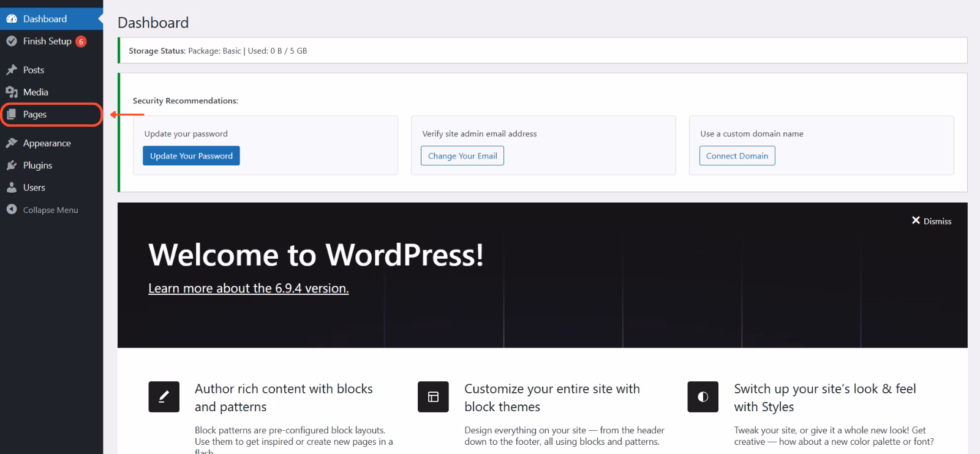The height and width of the screenshot is (454, 980).
Task: Click the Media library icon
Action: 12,92
